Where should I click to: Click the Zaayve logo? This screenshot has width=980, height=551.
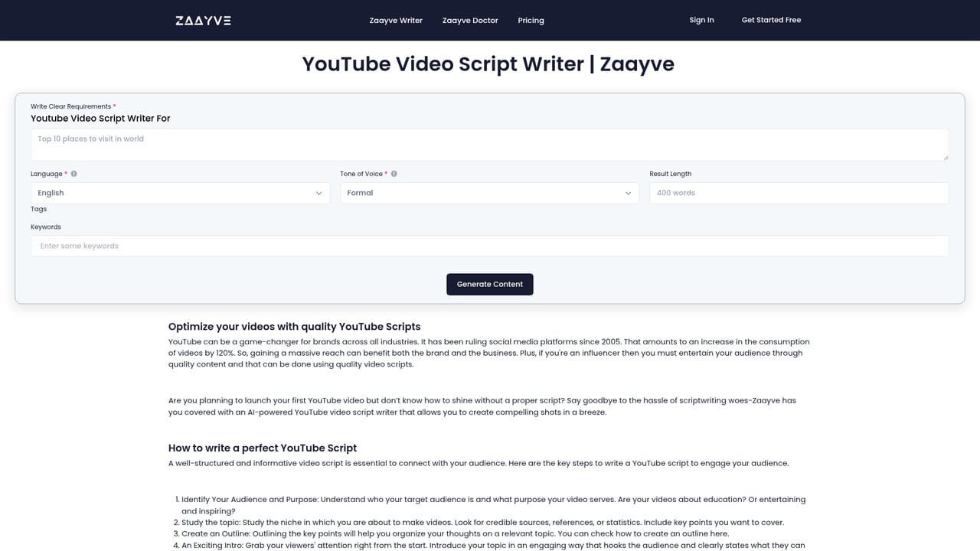tap(203, 21)
